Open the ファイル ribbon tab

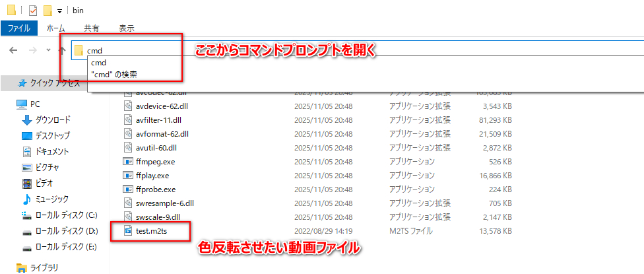pyautogui.click(x=19, y=28)
